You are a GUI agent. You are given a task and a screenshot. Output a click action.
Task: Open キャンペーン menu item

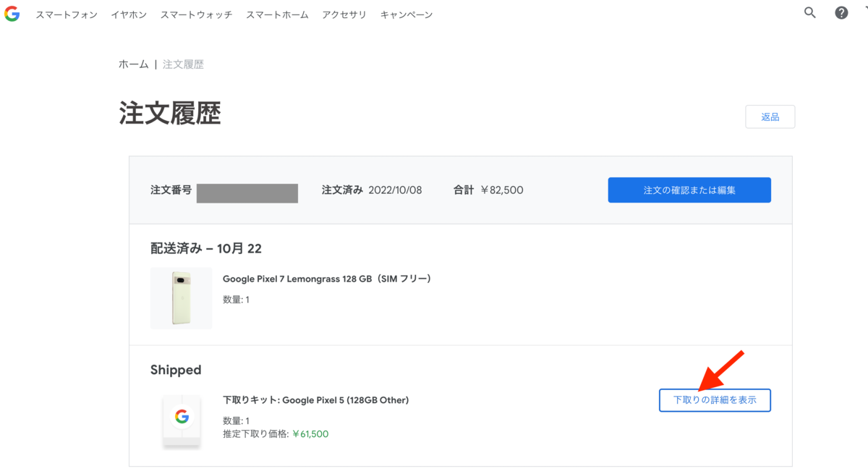(407, 14)
